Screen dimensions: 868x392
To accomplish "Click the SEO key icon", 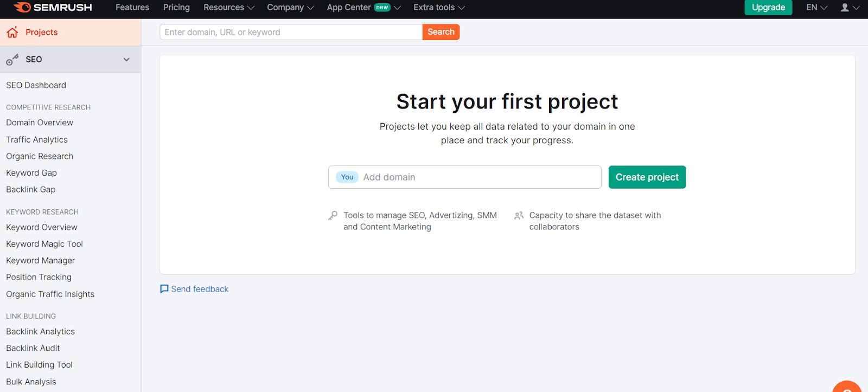I will (12, 60).
